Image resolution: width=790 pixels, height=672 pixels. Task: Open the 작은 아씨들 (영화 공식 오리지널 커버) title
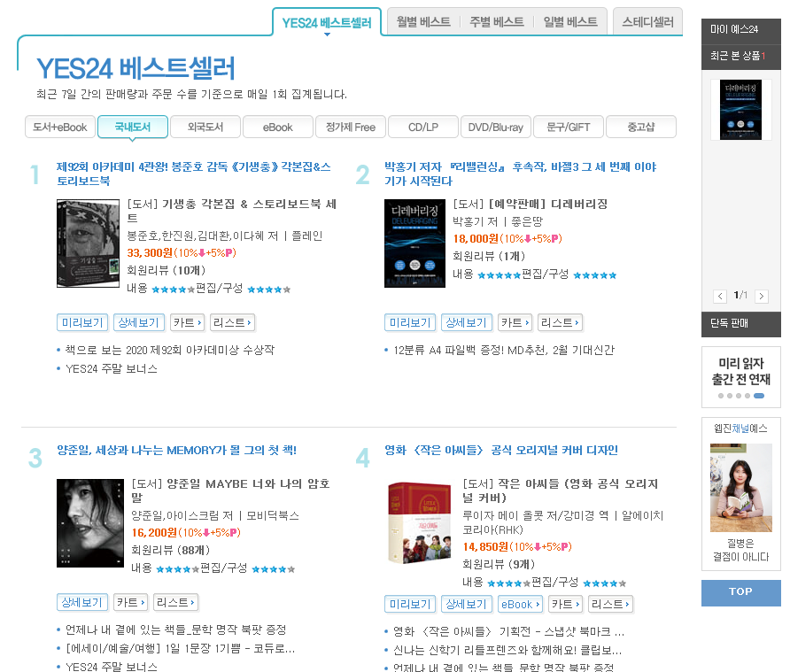[561, 490]
